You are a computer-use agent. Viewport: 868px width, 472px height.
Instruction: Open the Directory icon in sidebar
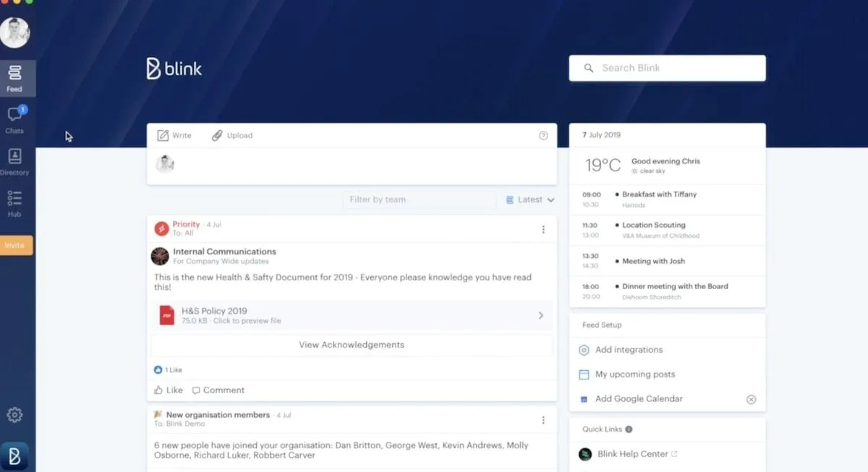[14, 157]
